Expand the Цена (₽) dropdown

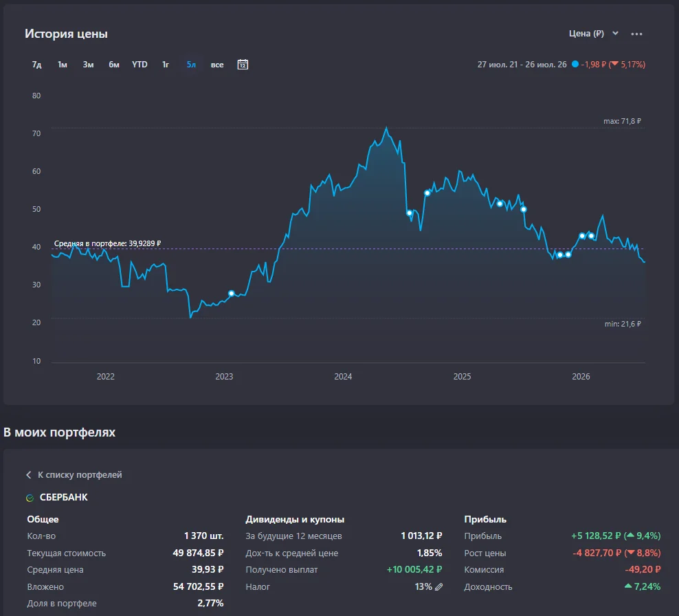593,34
